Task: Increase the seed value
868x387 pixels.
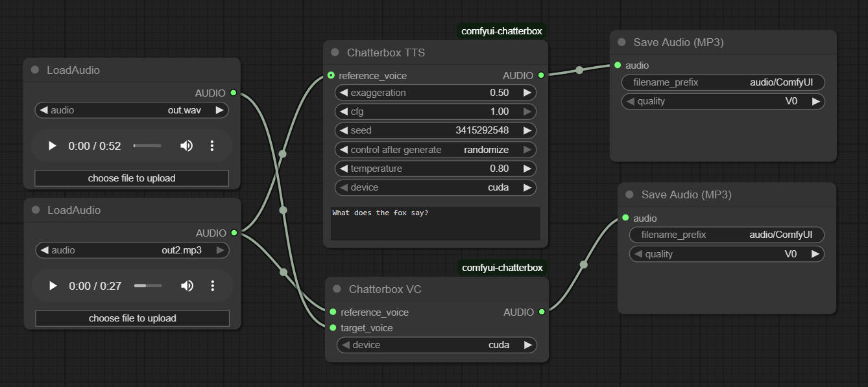Action: point(527,130)
